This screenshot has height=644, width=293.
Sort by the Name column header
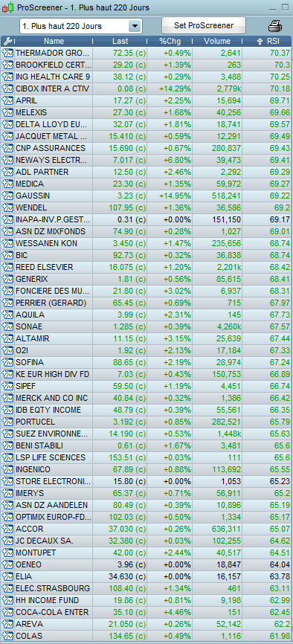point(54,41)
